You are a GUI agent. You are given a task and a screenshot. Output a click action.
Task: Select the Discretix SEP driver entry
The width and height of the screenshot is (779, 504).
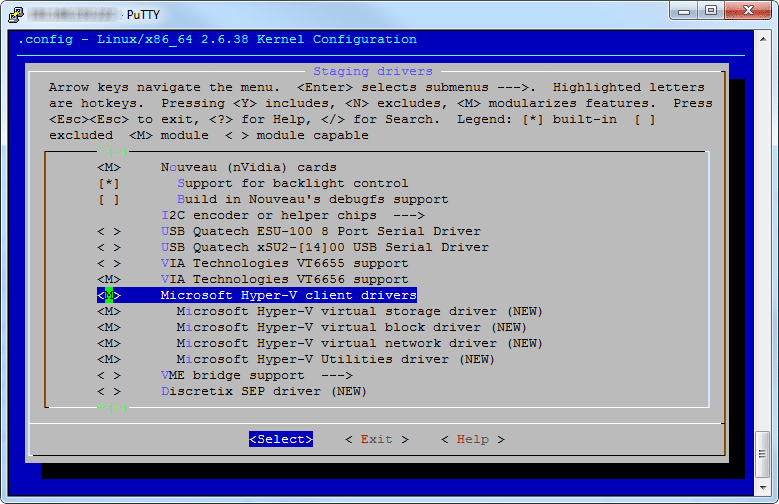264,392
